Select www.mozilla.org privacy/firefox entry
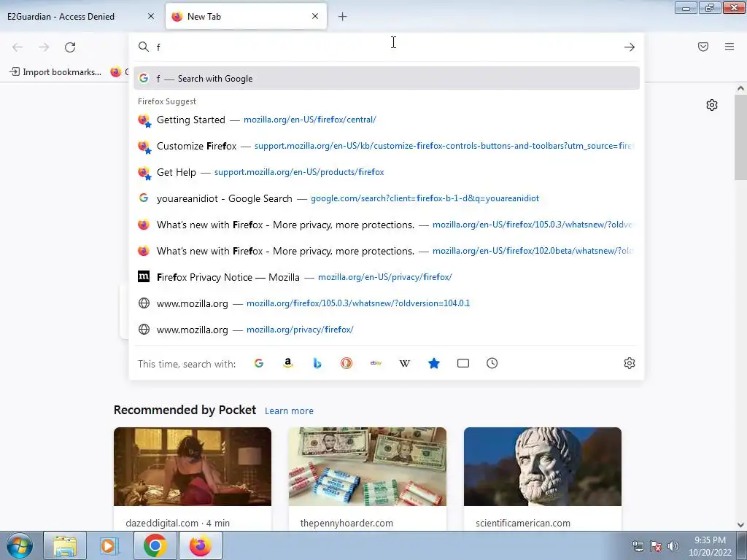 [x=387, y=329]
